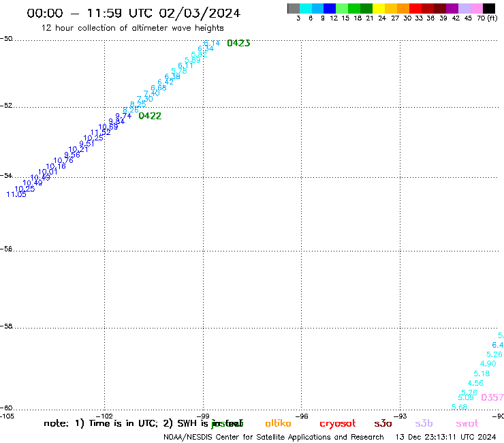Click the latitude axis label '-58'

coord(6,326)
